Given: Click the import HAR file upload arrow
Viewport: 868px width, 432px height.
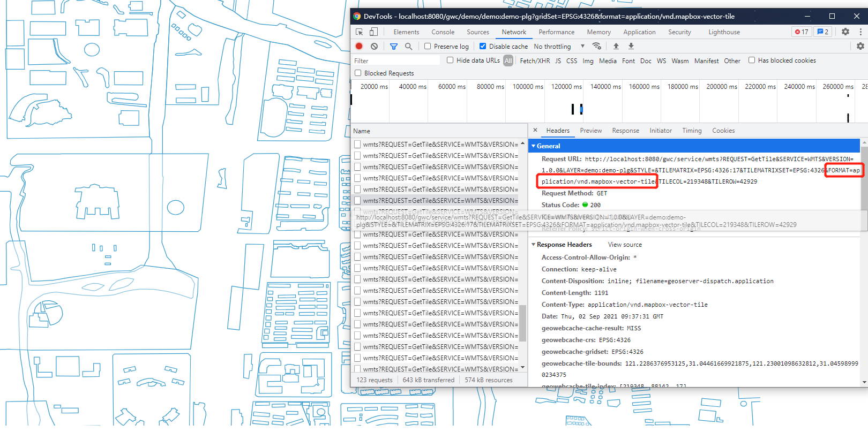Looking at the screenshot, I should click(x=616, y=47).
